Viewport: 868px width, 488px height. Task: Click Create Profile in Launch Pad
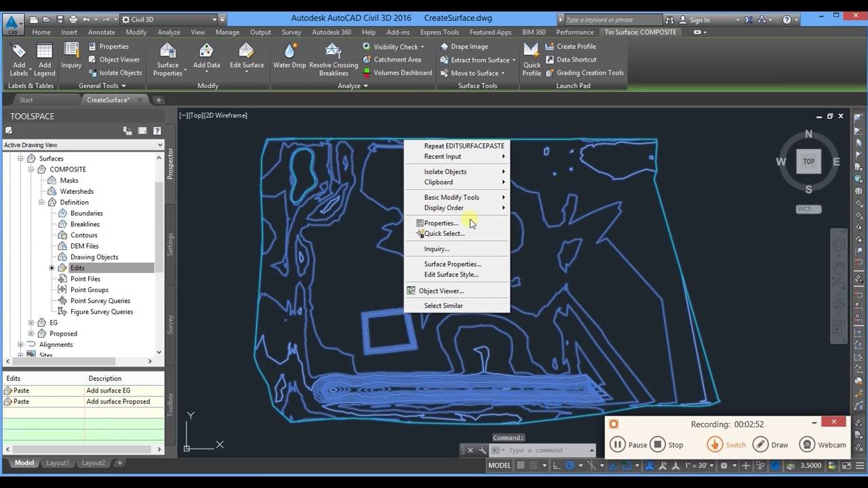[x=570, y=47]
